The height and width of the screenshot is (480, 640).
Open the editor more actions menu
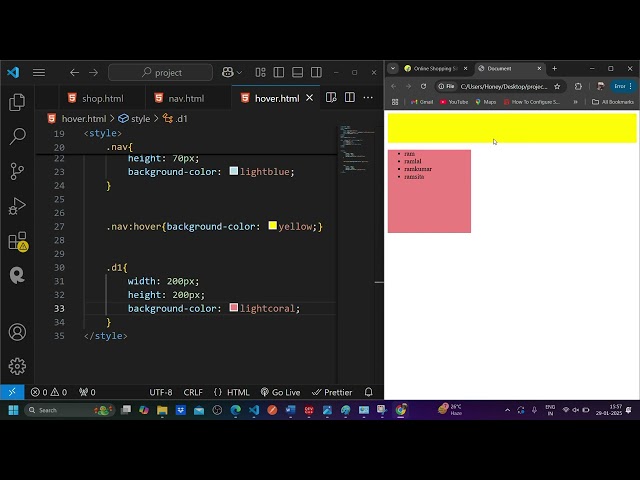[368, 98]
